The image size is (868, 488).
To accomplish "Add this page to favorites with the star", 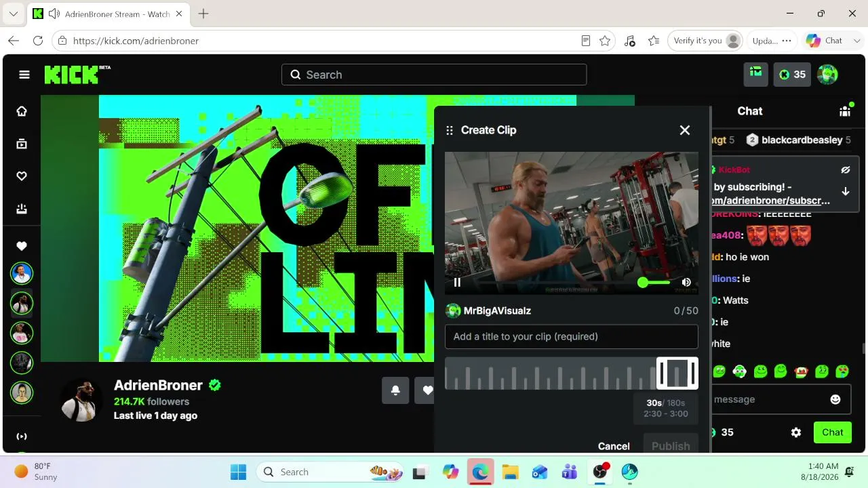I will 605,41.
